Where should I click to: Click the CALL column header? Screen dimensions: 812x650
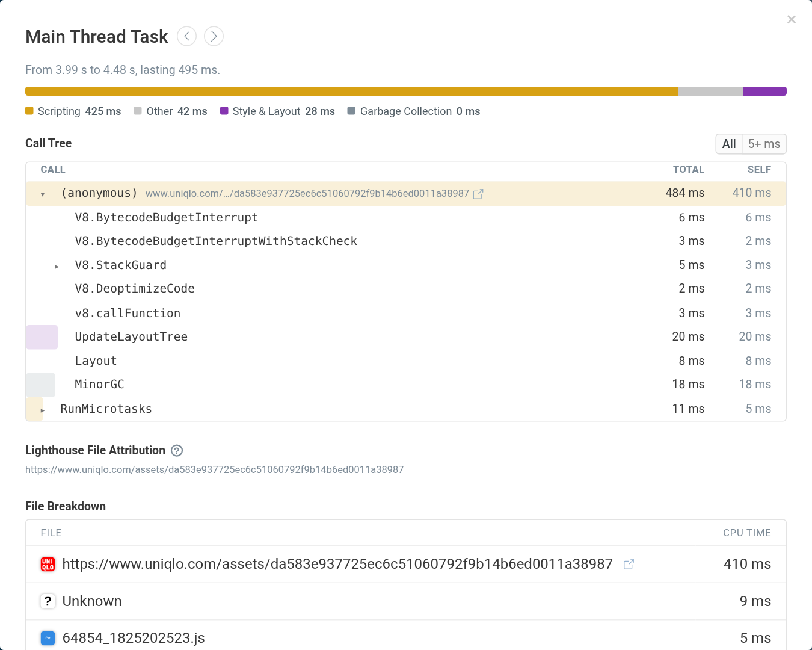click(x=53, y=170)
